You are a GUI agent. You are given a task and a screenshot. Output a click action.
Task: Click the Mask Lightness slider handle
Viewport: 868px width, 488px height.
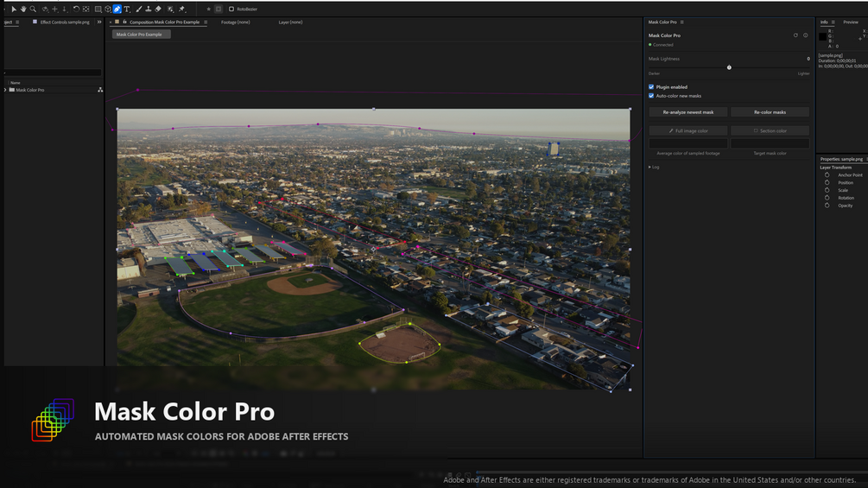pyautogui.click(x=729, y=67)
